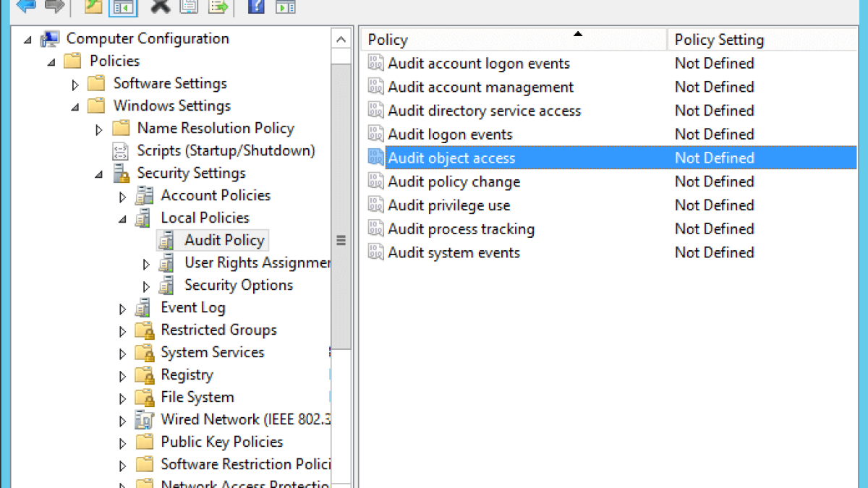868x488 pixels.
Task: Click the Audit account management policy icon
Action: click(x=375, y=87)
